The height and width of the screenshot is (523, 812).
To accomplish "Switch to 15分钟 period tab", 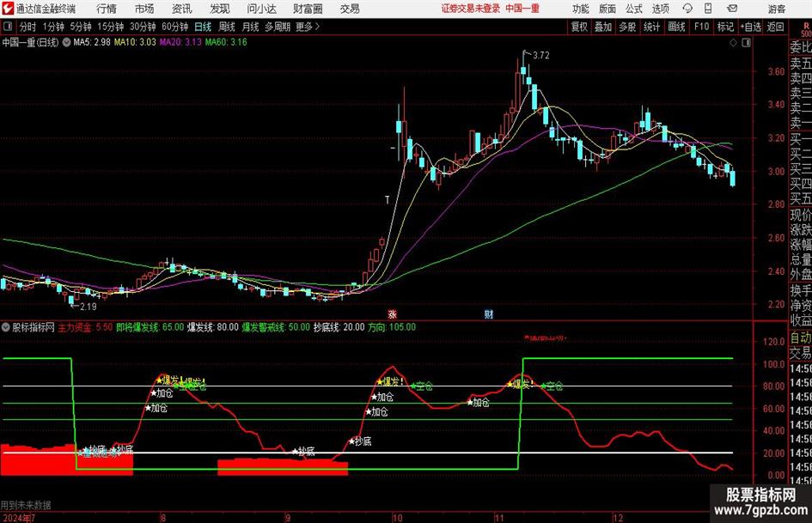I will click(x=111, y=27).
